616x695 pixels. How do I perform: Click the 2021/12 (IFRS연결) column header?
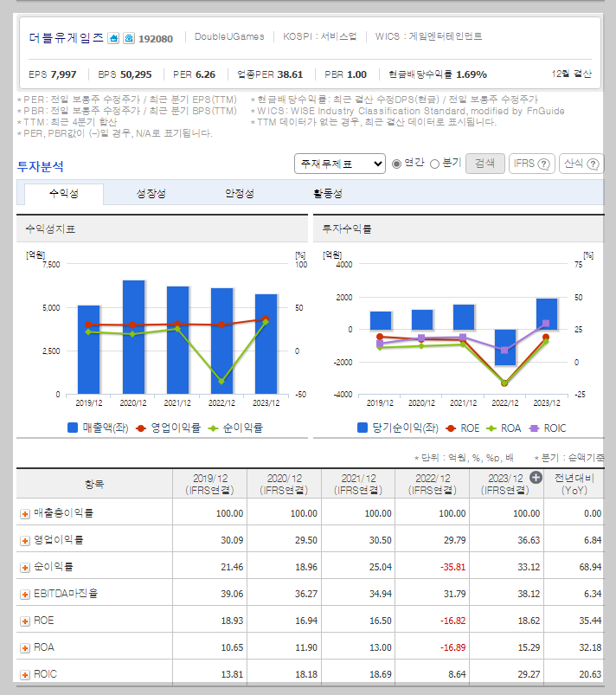(358, 484)
